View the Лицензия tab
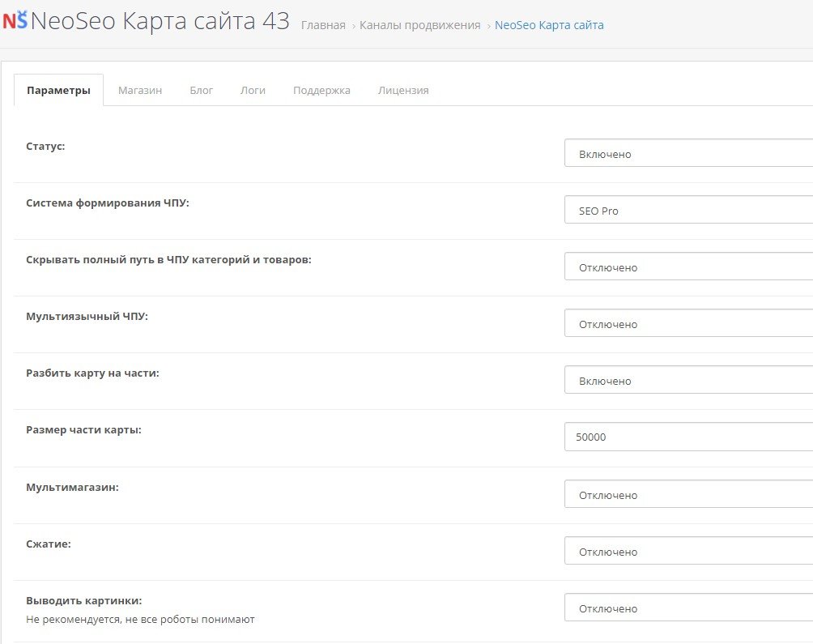This screenshot has height=644, width=813. [x=403, y=90]
